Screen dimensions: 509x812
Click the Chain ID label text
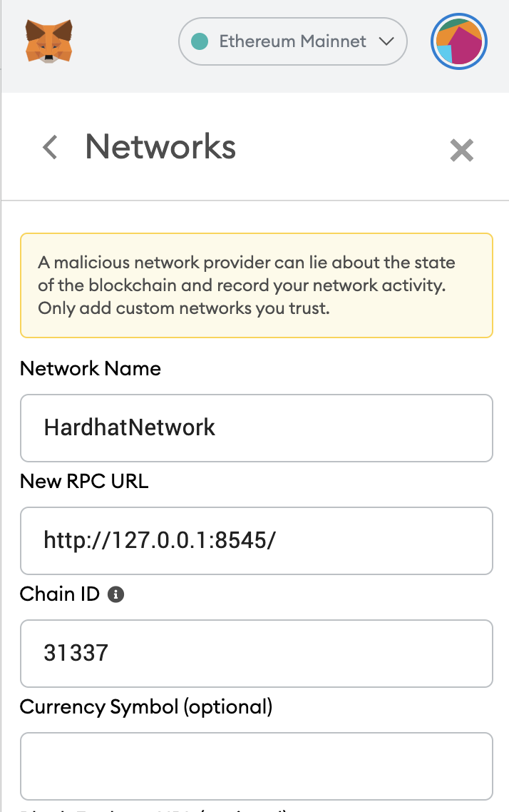[60, 594]
